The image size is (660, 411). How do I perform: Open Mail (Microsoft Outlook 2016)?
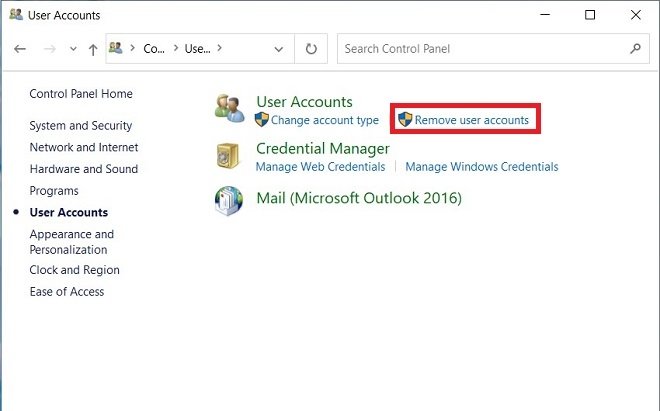click(359, 198)
